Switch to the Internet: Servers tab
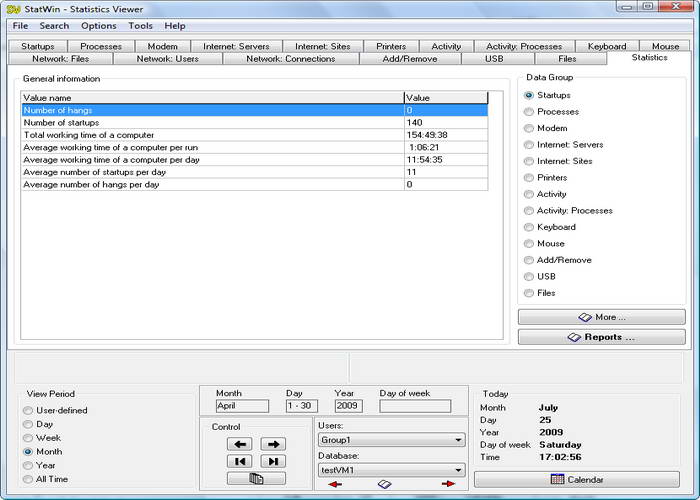The height and width of the screenshot is (500, 700). 236,46
